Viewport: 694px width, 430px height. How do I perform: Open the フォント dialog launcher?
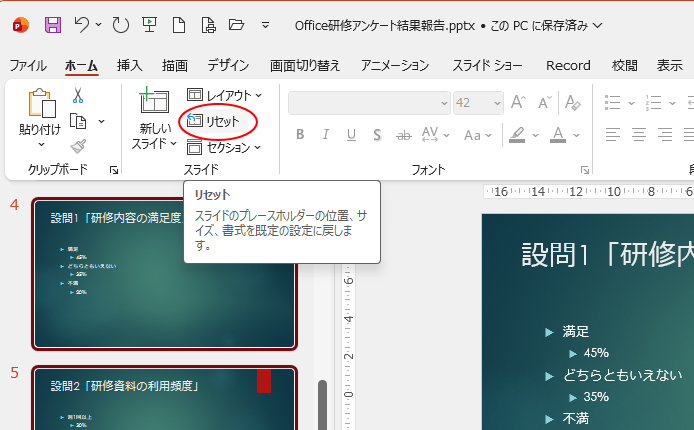pyautogui.click(x=585, y=170)
